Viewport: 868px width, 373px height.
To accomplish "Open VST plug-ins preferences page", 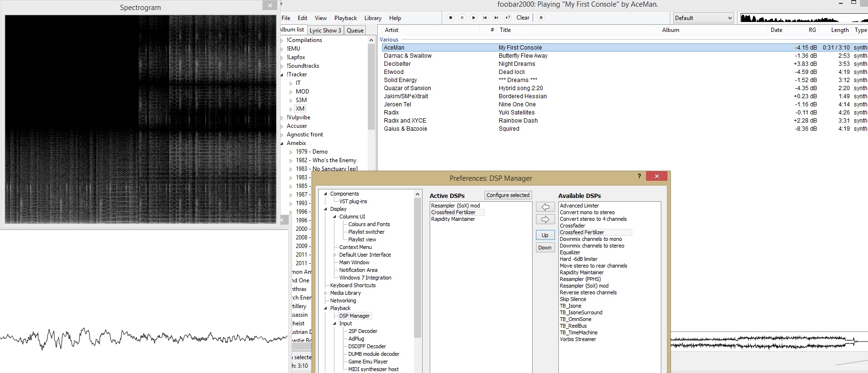I will [x=353, y=201].
